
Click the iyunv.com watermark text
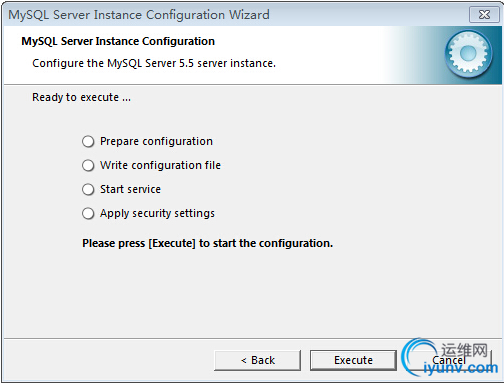pos(461,368)
